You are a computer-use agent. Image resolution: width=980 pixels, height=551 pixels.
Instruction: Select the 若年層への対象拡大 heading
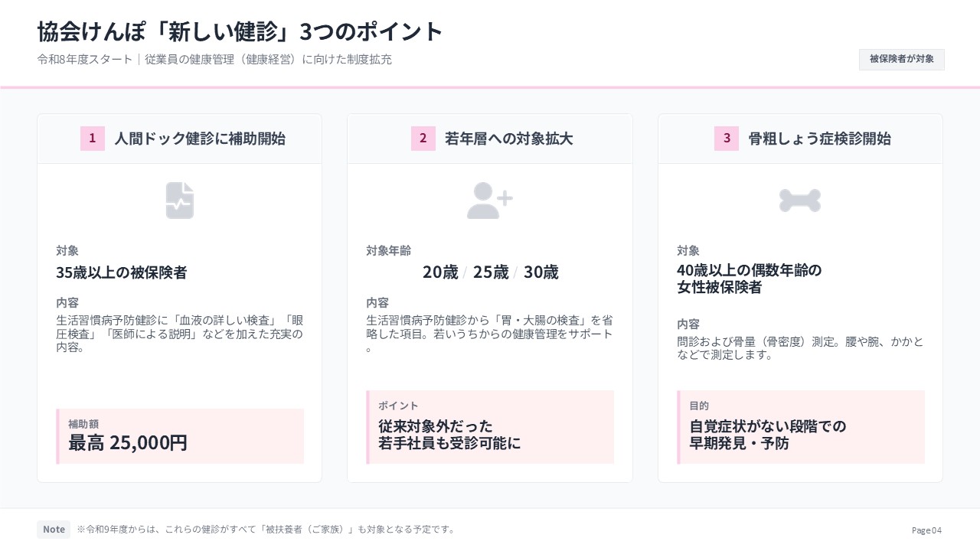coord(508,139)
